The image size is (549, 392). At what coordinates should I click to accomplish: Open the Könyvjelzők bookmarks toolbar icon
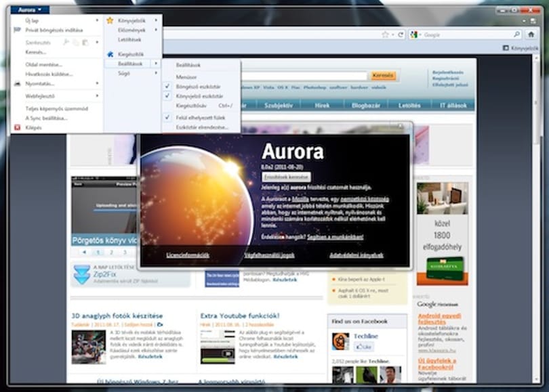click(x=506, y=48)
